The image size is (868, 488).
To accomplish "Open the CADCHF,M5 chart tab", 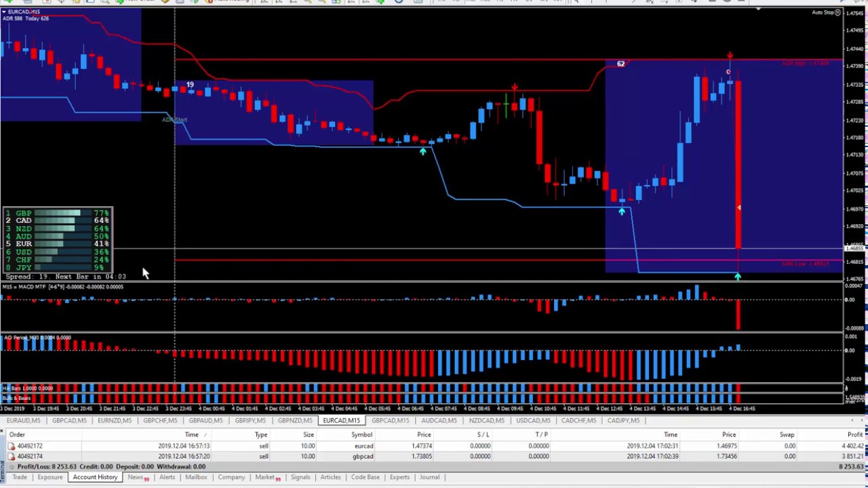I will coord(578,420).
